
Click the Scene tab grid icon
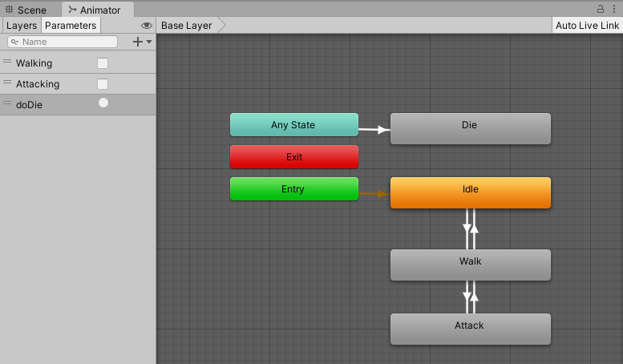tap(9, 9)
